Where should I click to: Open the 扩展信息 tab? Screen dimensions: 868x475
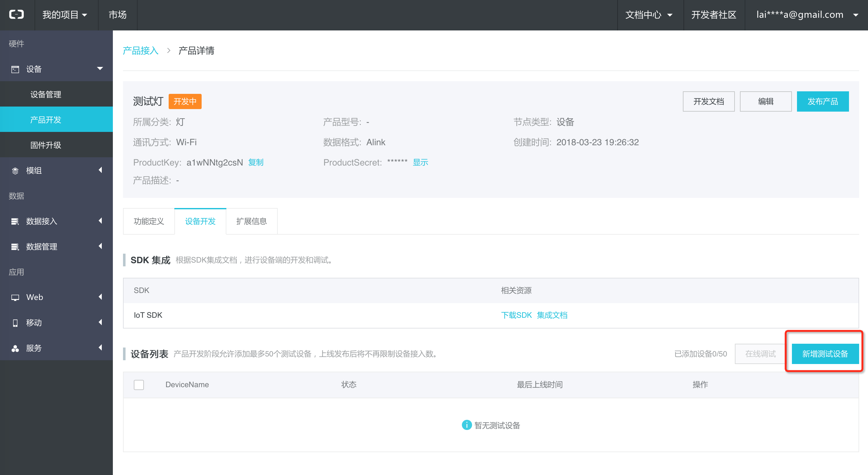point(251,221)
